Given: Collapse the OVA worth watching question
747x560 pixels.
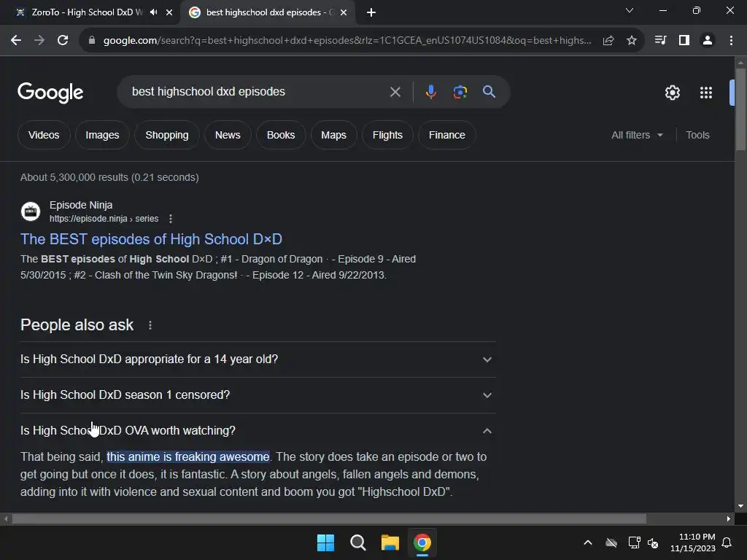Looking at the screenshot, I should (x=258, y=431).
